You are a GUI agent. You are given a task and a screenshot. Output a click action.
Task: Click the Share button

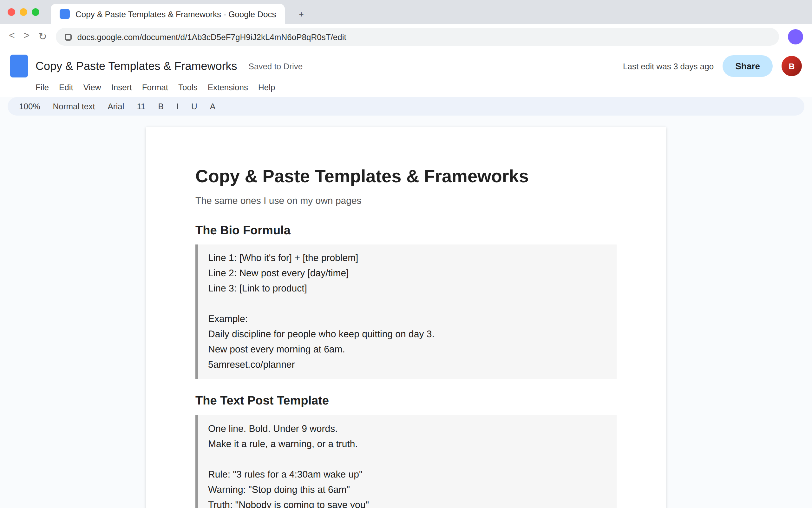pyautogui.click(x=747, y=66)
